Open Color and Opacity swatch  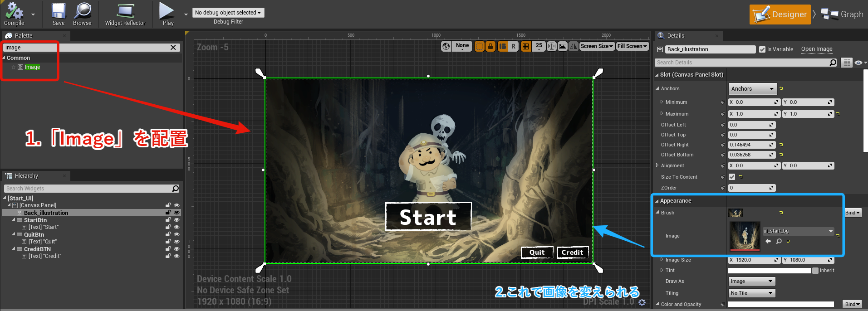[781, 304]
